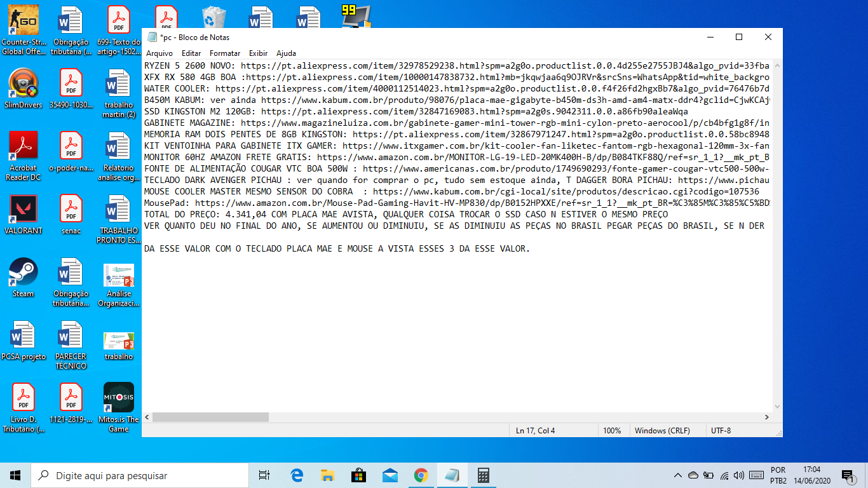Click the UTF-8 encoding status entry
Viewport: 868px width, 488px height.
pyautogui.click(x=721, y=430)
